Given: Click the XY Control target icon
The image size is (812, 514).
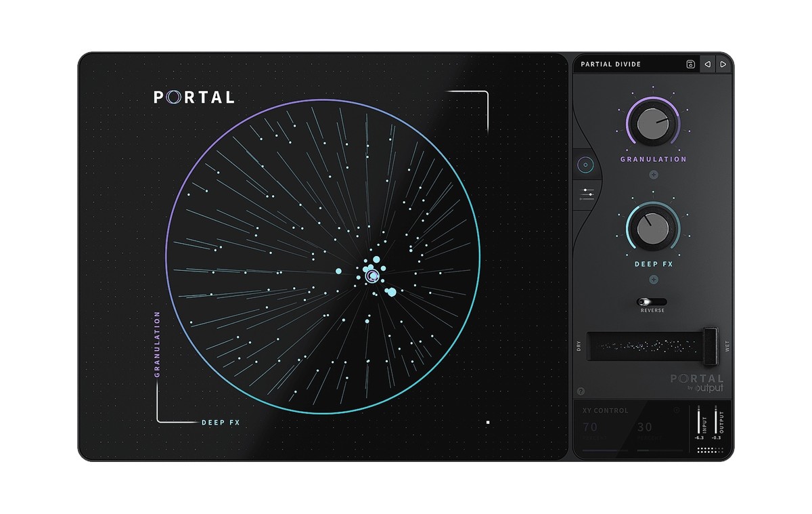Looking at the screenshot, I should (x=676, y=410).
